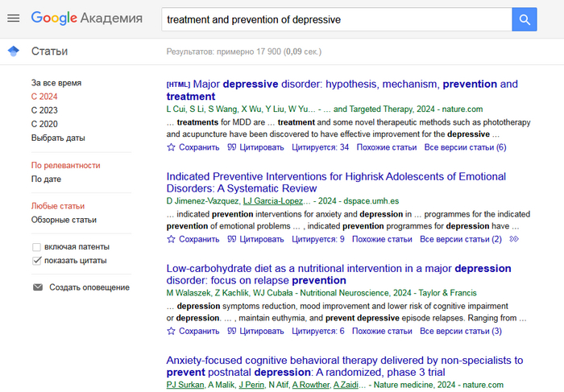Click the Google Академия logo
This screenshot has height=392, width=564.
click(x=86, y=19)
